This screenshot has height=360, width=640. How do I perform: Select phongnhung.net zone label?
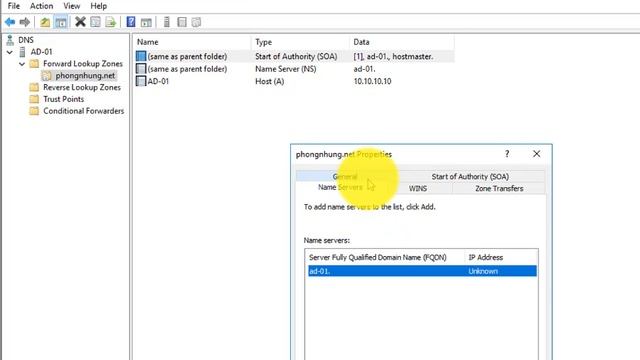(x=85, y=76)
